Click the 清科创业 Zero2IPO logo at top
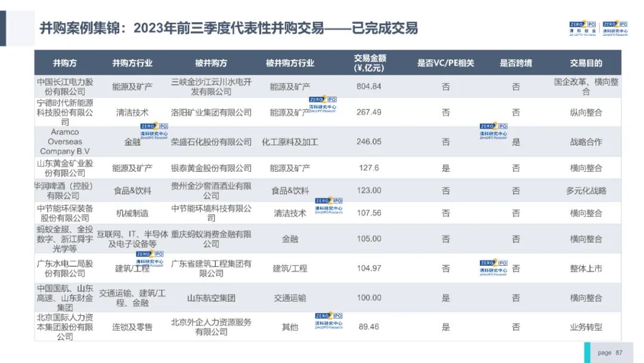Image resolution: width=644 pixels, height=363 pixels. point(583,29)
